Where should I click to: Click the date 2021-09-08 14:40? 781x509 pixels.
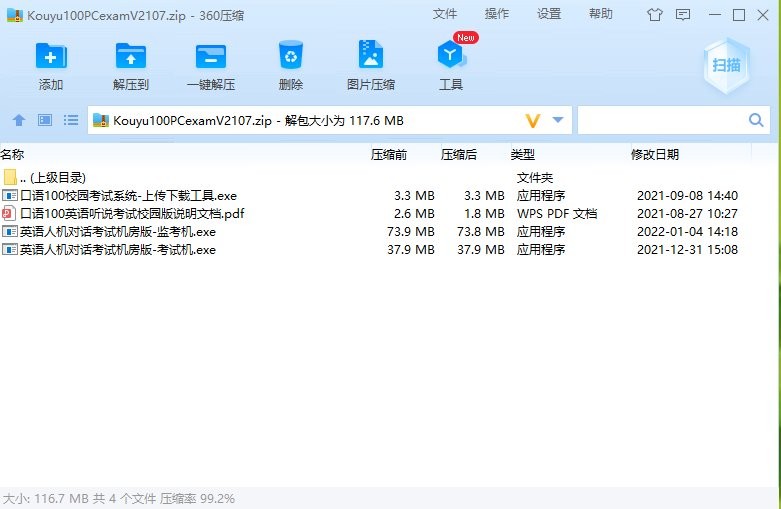click(687, 195)
